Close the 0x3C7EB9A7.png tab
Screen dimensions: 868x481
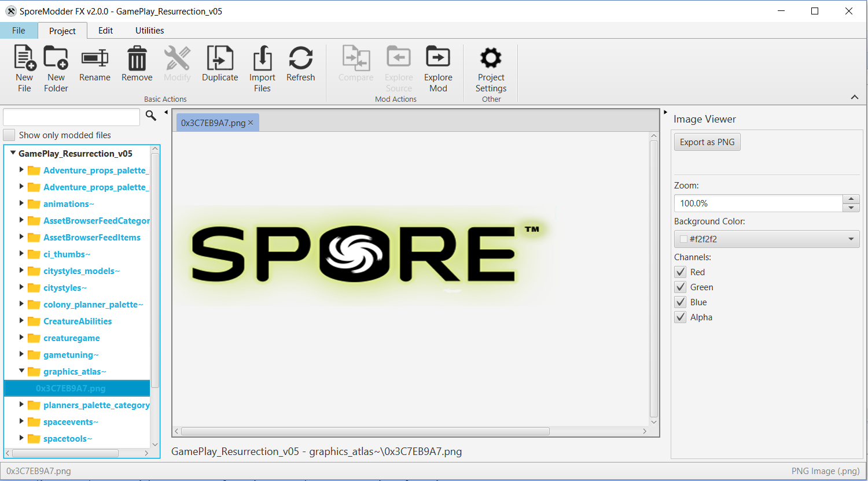(x=251, y=122)
